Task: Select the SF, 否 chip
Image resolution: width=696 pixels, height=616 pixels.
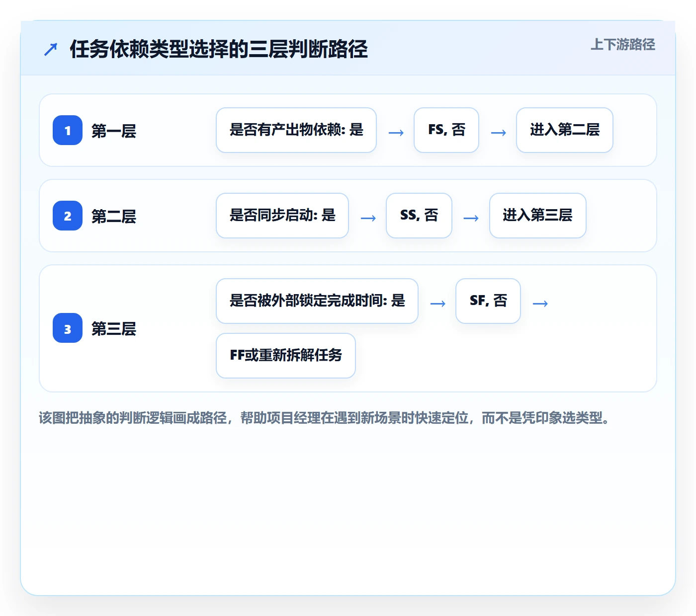Action: click(488, 301)
